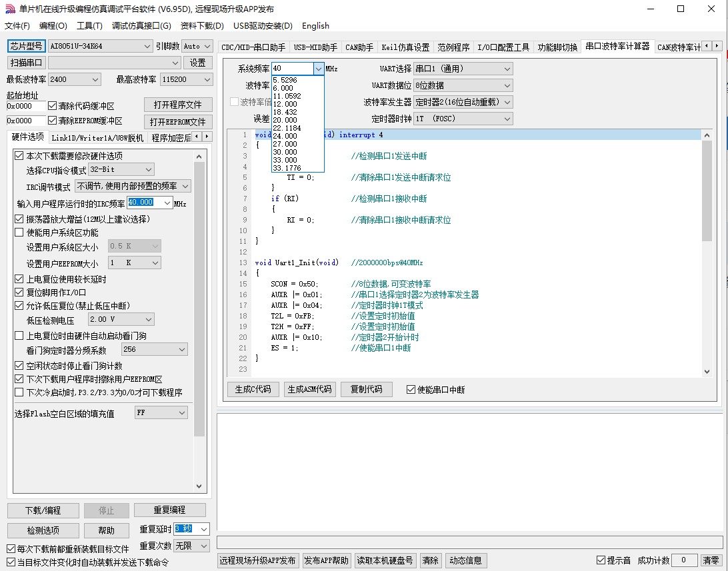Click 扫描串口 button

pyautogui.click(x=27, y=63)
